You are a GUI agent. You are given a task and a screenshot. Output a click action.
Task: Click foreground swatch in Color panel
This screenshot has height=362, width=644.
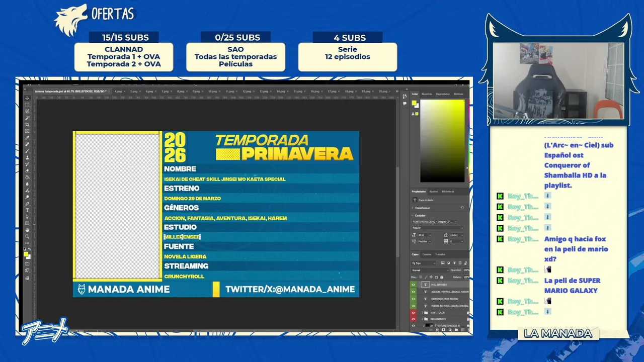coord(414,103)
